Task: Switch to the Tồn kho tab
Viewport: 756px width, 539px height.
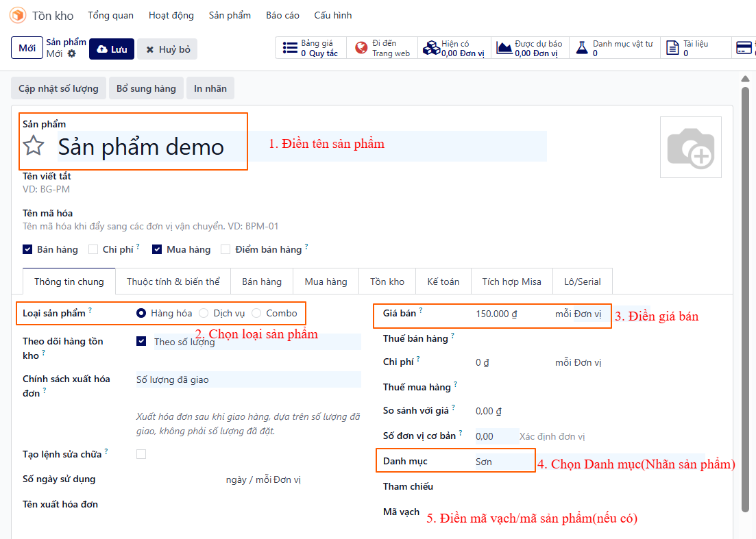Action: click(x=387, y=281)
